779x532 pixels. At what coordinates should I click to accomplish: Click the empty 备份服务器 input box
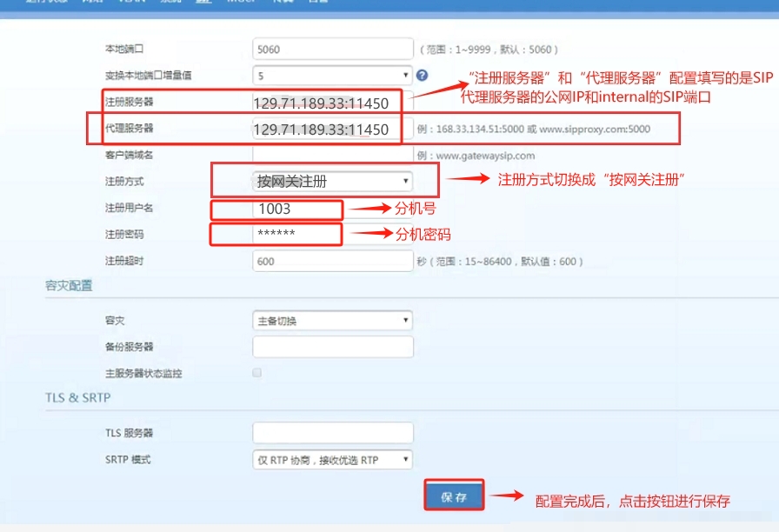click(332, 347)
